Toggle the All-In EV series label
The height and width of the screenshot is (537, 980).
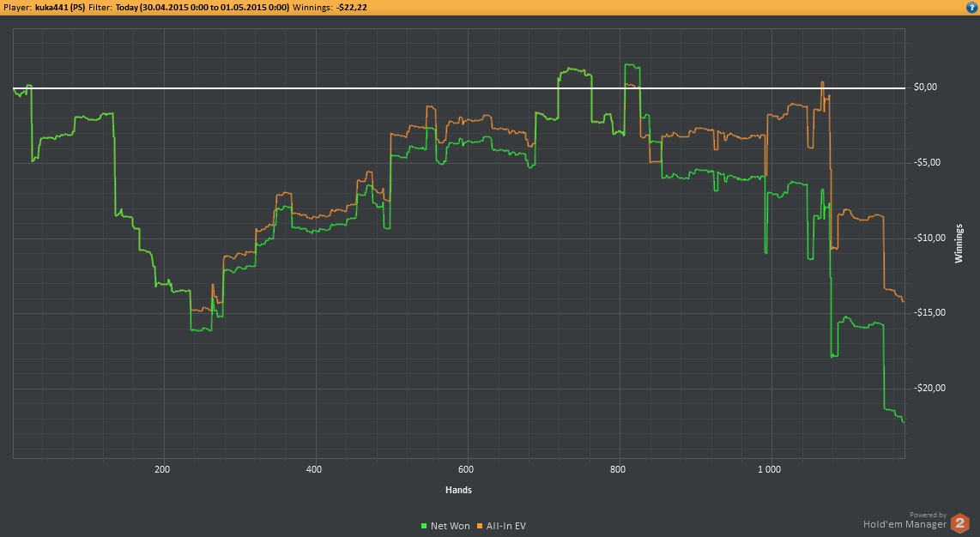click(x=505, y=526)
